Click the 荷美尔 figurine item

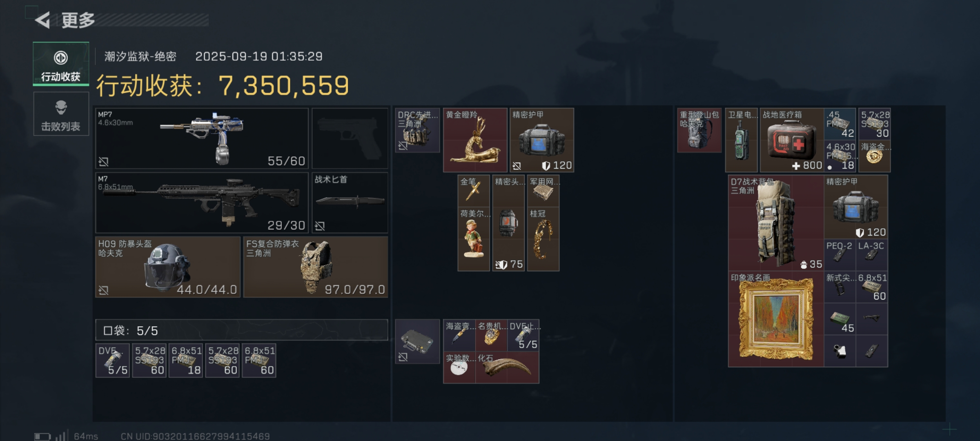tap(474, 239)
